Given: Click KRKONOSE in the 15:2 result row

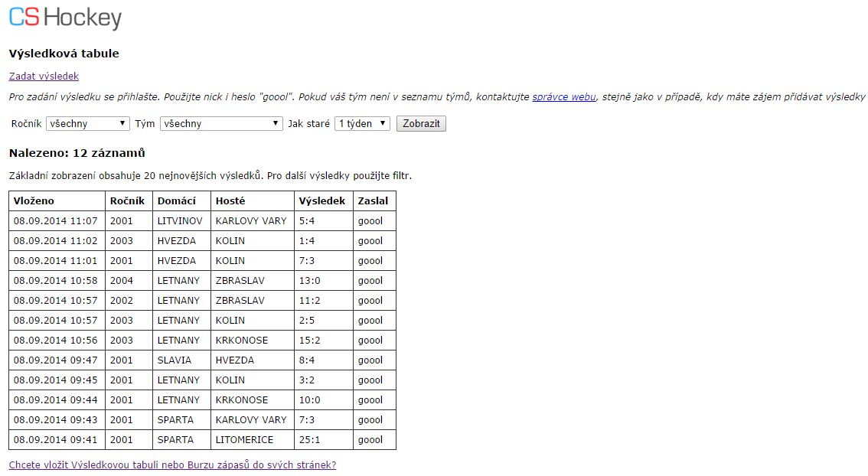Looking at the screenshot, I should [x=241, y=341].
